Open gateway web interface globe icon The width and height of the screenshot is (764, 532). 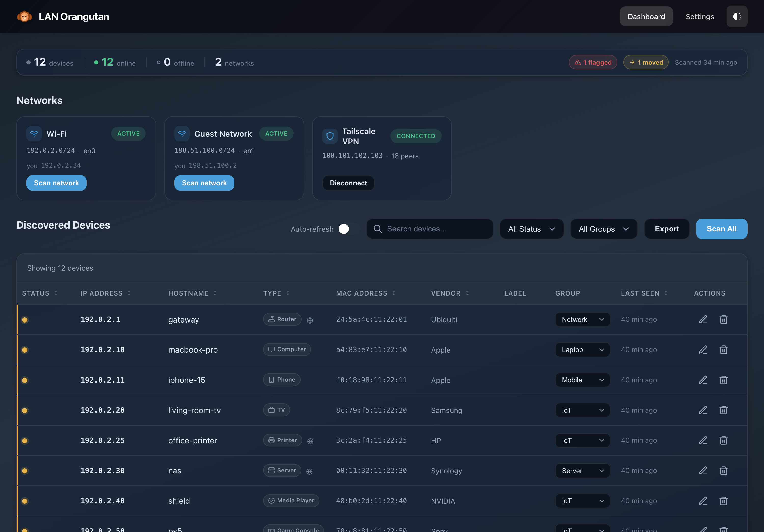310,320
